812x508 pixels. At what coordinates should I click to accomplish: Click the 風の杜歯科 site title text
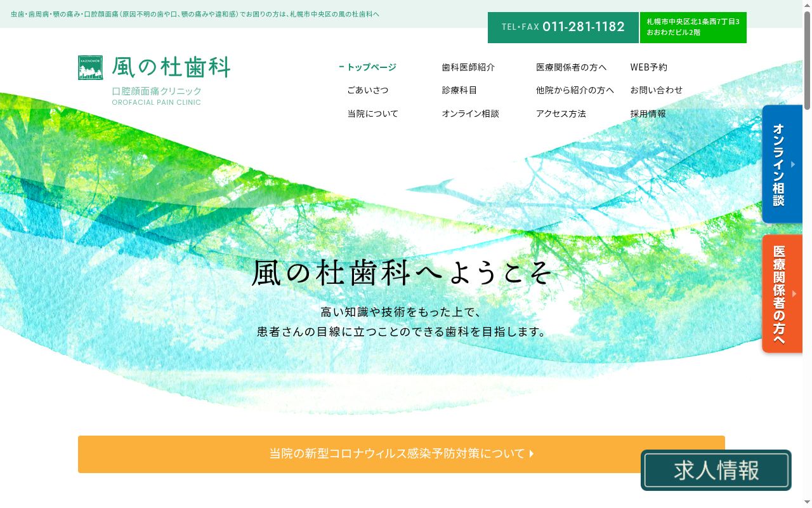171,67
